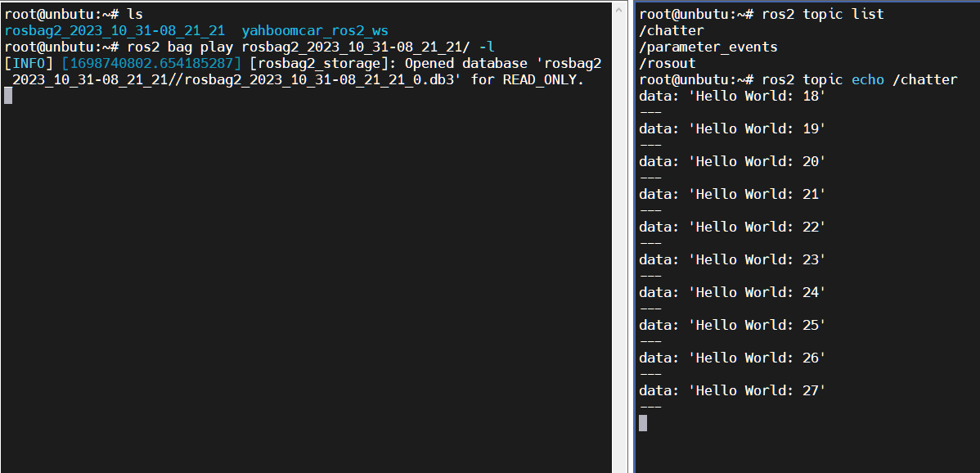Image resolution: width=980 pixels, height=473 pixels.
Task: Select the /rosout topic name
Action: [x=667, y=63]
